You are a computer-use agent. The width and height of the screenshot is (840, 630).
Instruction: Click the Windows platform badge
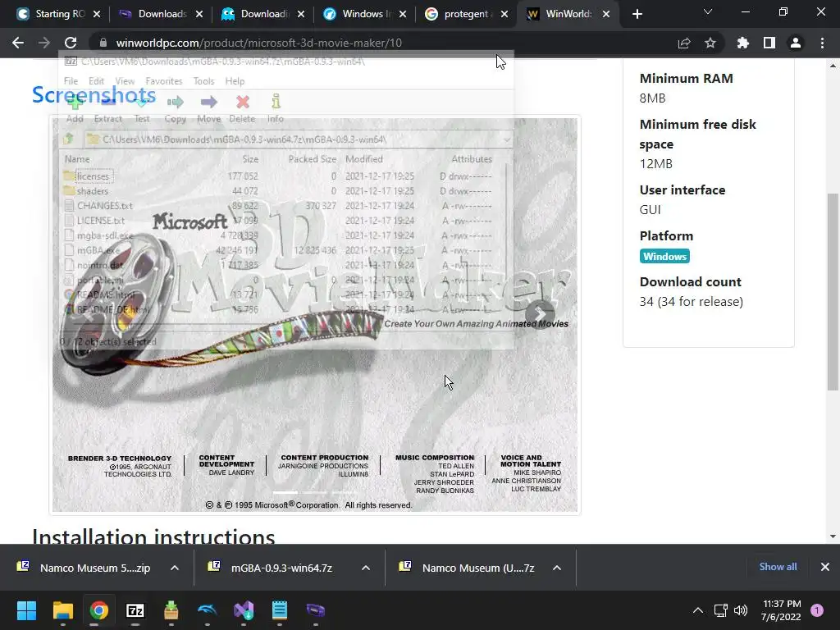point(664,256)
